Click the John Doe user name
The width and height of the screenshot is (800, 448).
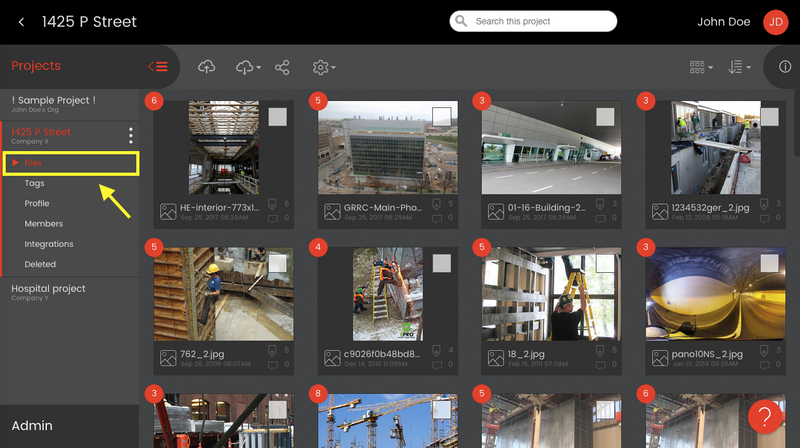pos(723,22)
